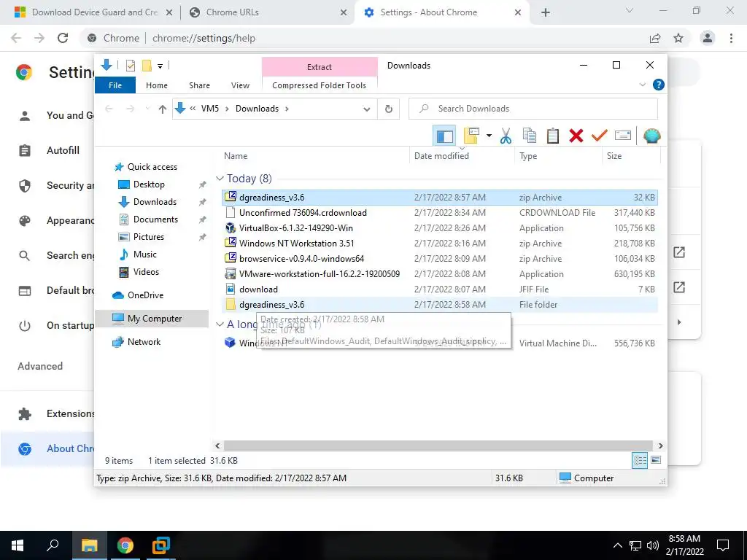Image resolution: width=747 pixels, height=560 pixels.
Task: Select Quick access in navigation pane
Action: tap(152, 167)
